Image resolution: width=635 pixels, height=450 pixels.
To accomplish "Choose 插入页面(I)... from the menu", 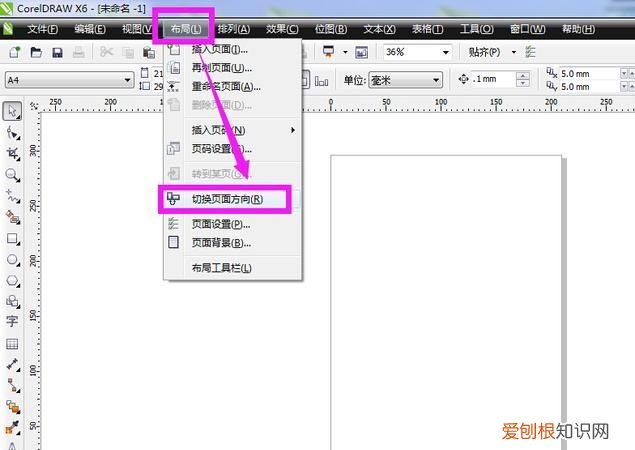I will (x=232, y=49).
